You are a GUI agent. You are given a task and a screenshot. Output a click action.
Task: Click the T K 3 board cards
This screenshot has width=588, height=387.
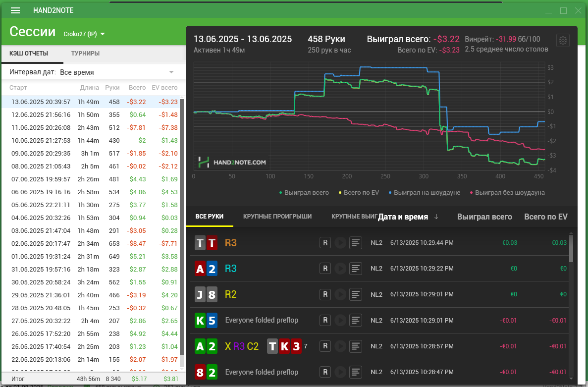[x=284, y=346]
